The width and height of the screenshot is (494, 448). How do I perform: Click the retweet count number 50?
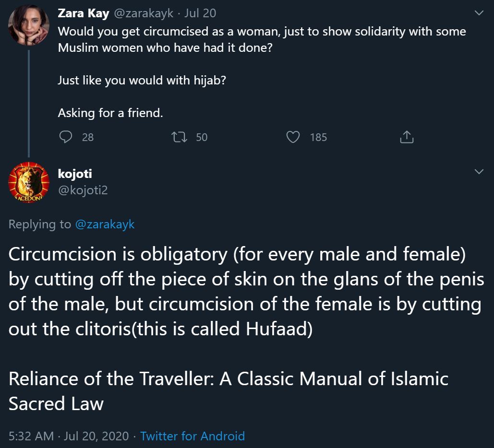tap(202, 137)
